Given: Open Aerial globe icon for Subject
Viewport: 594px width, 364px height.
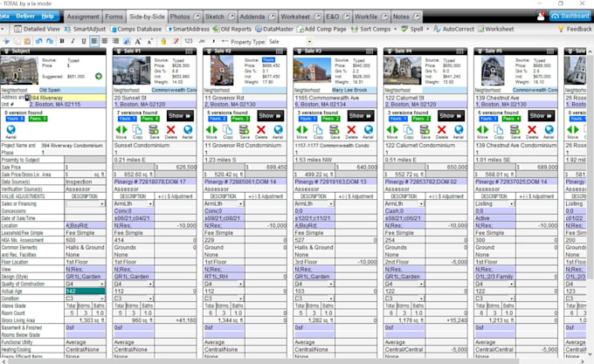Looking at the screenshot, I should click(10, 130).
